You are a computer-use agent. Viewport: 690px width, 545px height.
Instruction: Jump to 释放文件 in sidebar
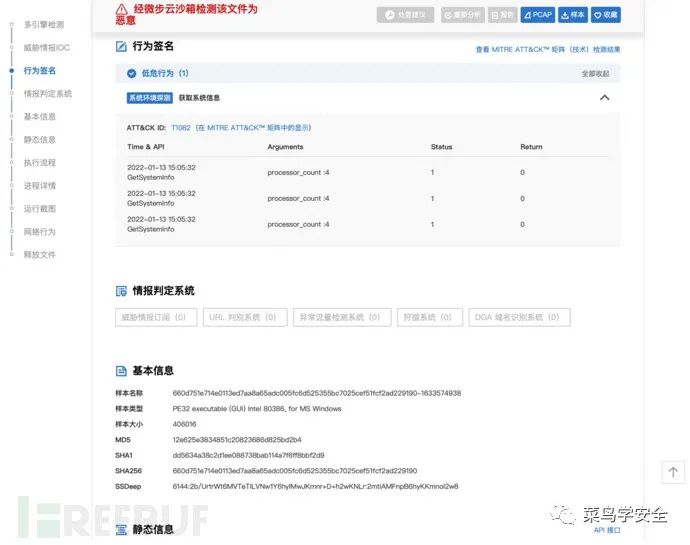[40, 254]
